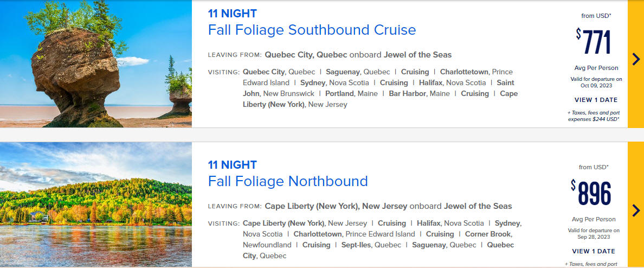644x268 pixels.
Task: Select View 1 Date for Southbound cruise
Action: [596, 100]
